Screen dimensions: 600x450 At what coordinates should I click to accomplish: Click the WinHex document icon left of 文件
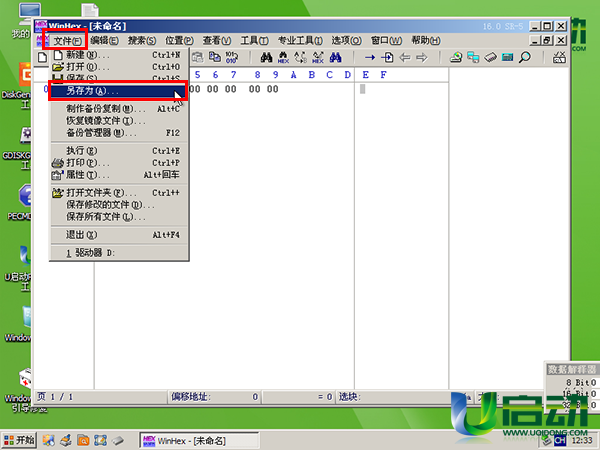pos(42,41)
